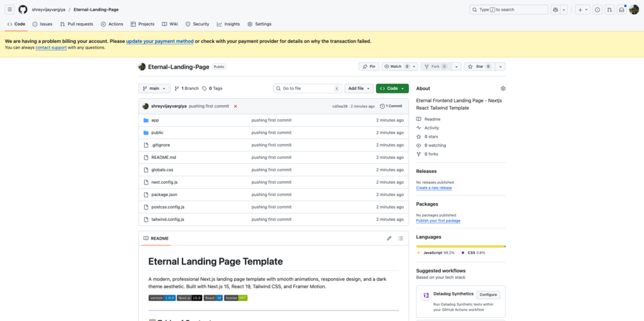This screenshot has height=321, width=644.
Task: Open the repository Settings tab
Action: click(x=259, y=24)
